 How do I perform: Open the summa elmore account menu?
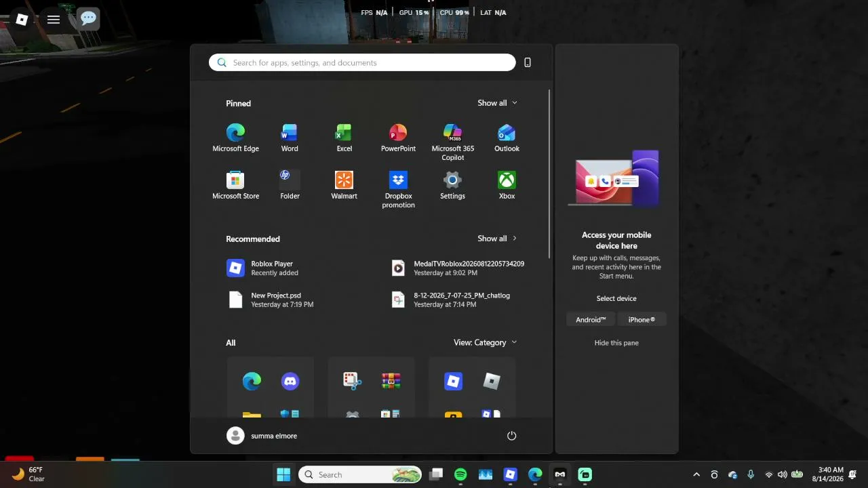coord(262,436)
